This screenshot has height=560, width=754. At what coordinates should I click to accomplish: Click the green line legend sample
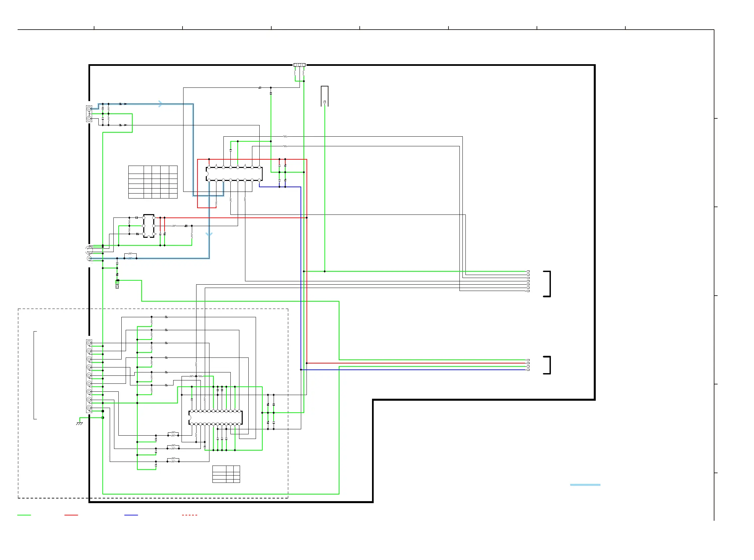coord(24,515)
